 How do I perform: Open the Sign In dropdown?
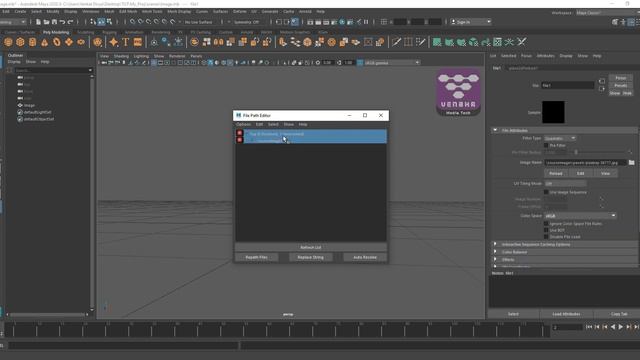click(x=471, y=22)
